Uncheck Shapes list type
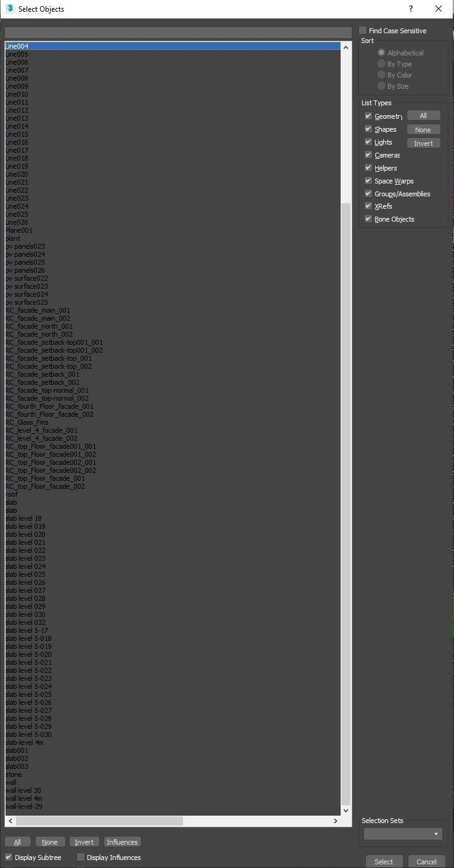 click(x=368, y=129)
